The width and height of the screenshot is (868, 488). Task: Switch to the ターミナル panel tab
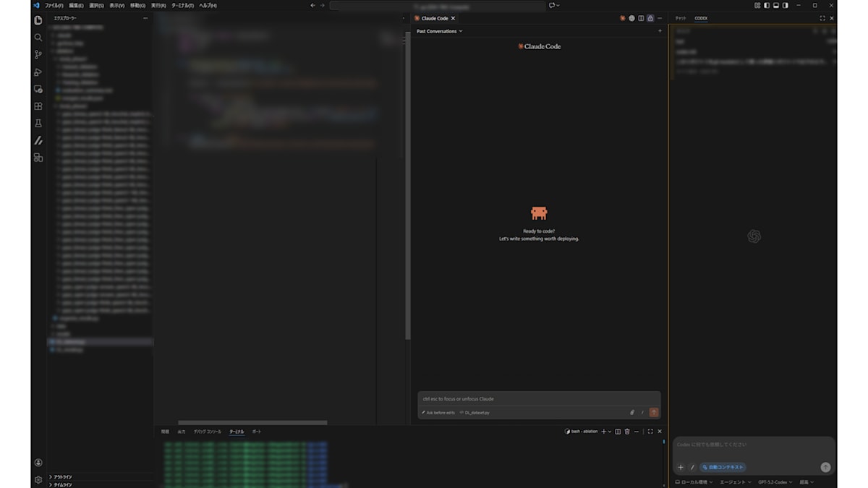(x=237, y=432)
